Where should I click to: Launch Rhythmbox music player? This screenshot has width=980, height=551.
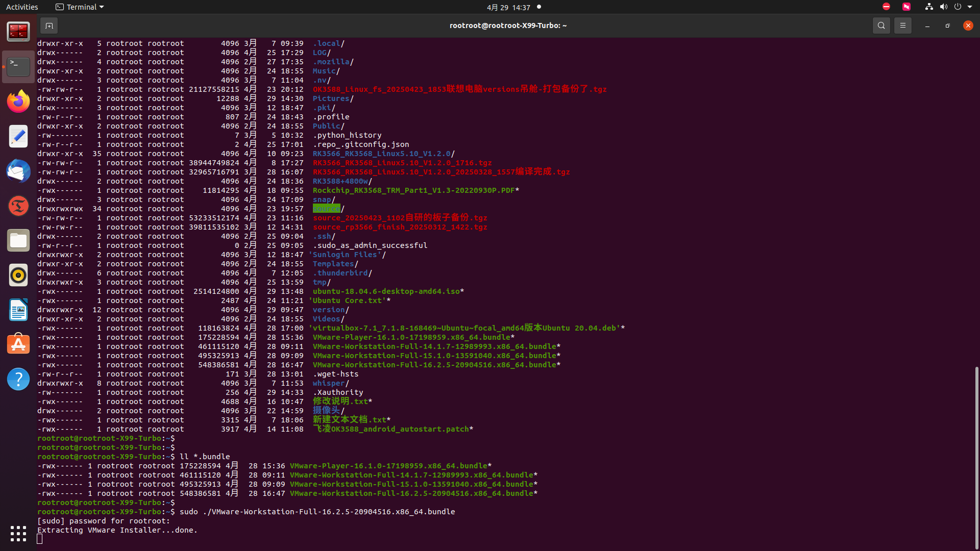[18, 275]
